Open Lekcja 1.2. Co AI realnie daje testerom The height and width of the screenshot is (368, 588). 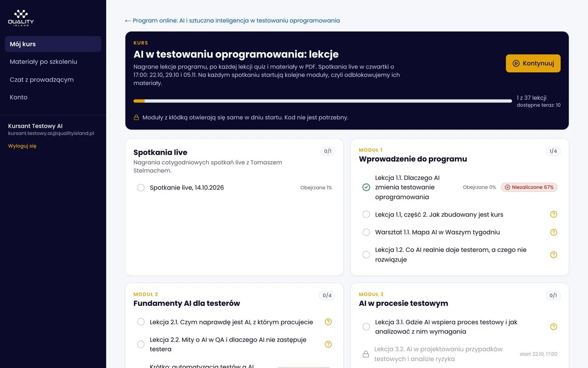tap(451, 254)
